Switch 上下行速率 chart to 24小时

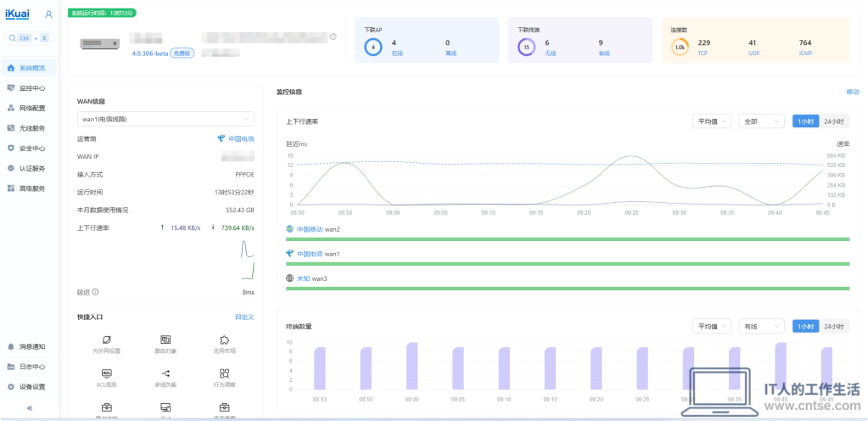click(834, 121)
